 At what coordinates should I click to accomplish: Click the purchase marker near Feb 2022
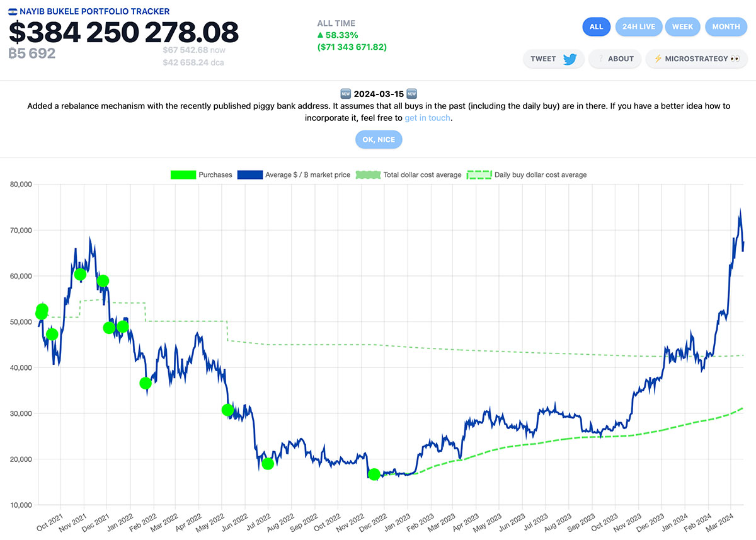(146, 383)
